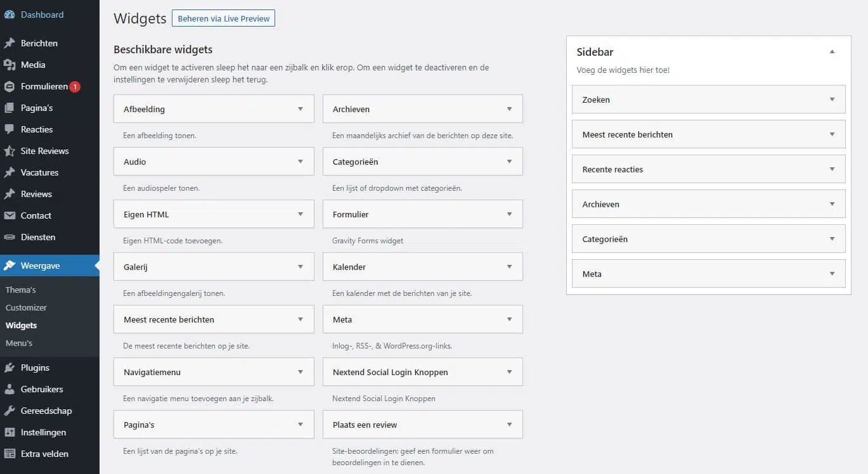Viewport: 868px width, 474px height.
Task: Click the Site Reviews star icon
Action: coord(10,151)
